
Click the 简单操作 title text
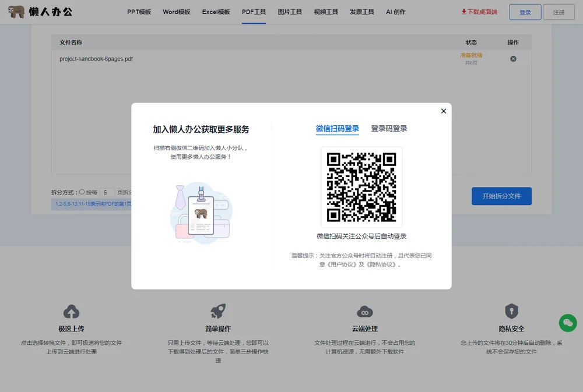[218, 329]
